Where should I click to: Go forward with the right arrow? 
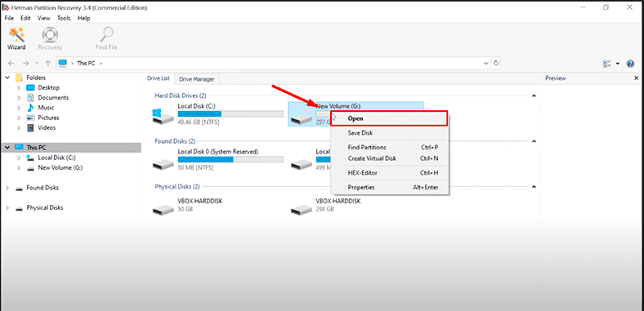click(x=26, y=63)
